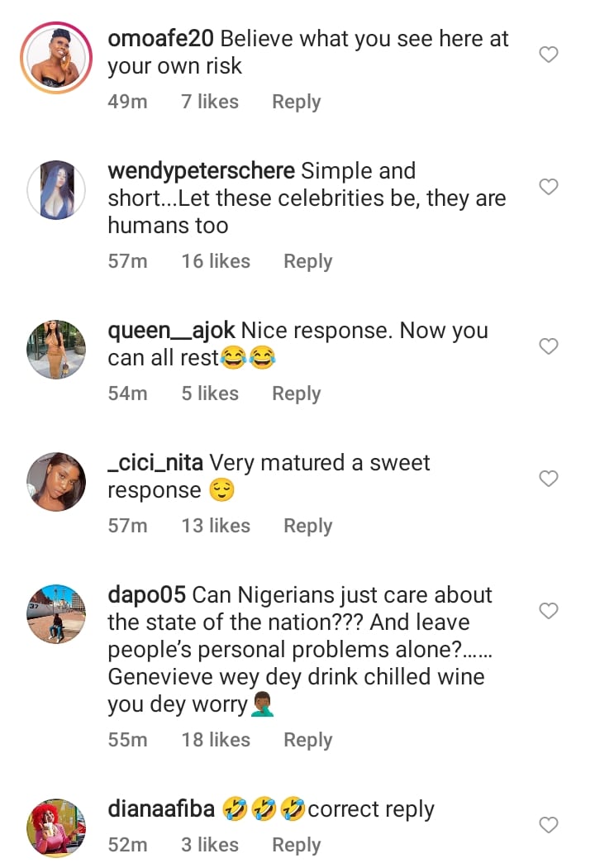
Task: Open dapo05's profile picture
Action: [56, 613]
